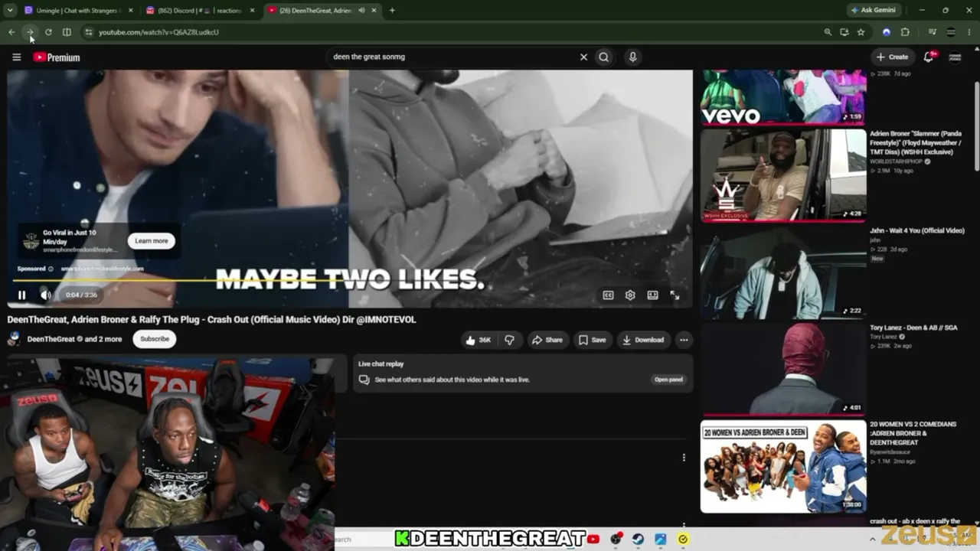Screen dimensions: 980x551
Task: Open the browser extensions puzzle icon
Action: (x=905, y=32)
